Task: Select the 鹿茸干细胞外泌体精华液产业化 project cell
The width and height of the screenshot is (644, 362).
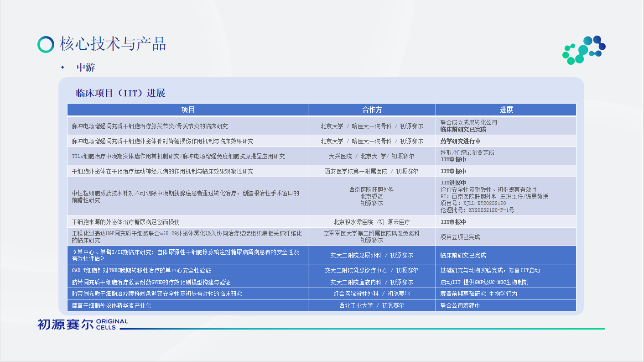Action: point(112,305)
